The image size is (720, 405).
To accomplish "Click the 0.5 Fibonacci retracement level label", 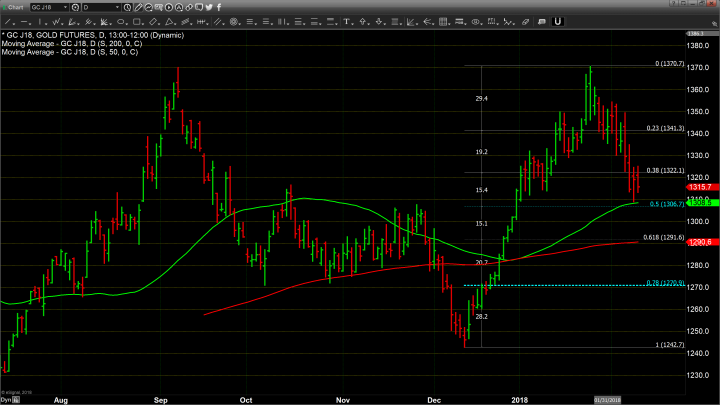I will pos(664,204).
